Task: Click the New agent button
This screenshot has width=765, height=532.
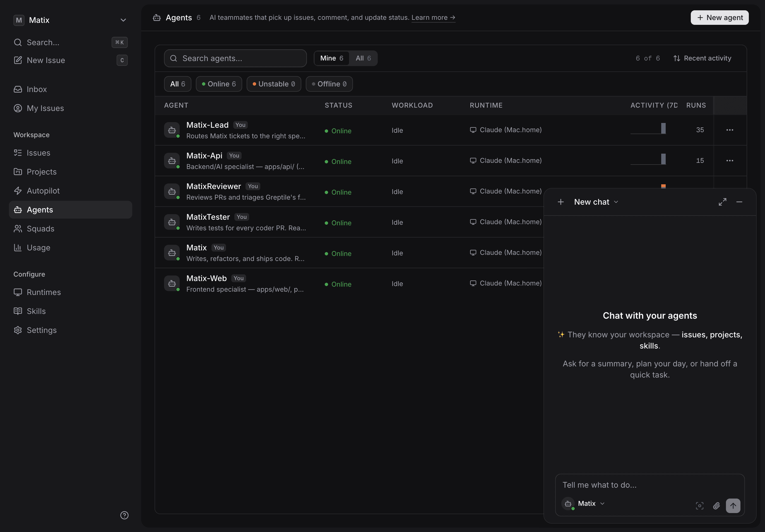Action: point(719,18)
